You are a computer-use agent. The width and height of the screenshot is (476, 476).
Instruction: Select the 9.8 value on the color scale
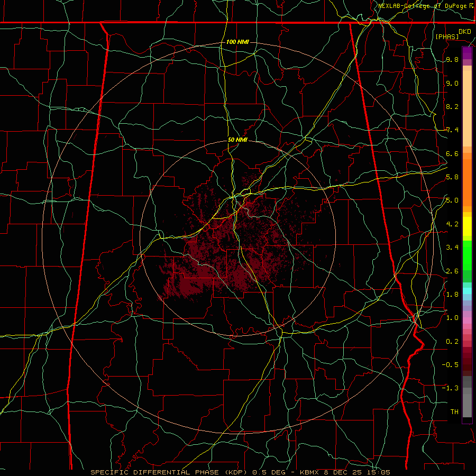(452, 60)
